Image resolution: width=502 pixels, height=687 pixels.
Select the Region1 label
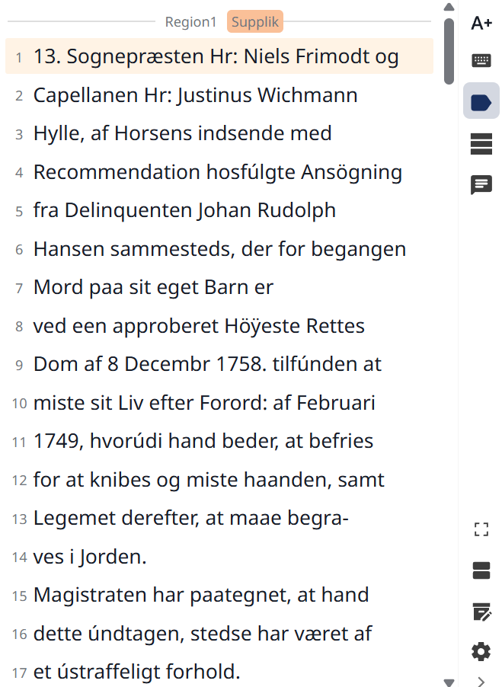[191, 22]
